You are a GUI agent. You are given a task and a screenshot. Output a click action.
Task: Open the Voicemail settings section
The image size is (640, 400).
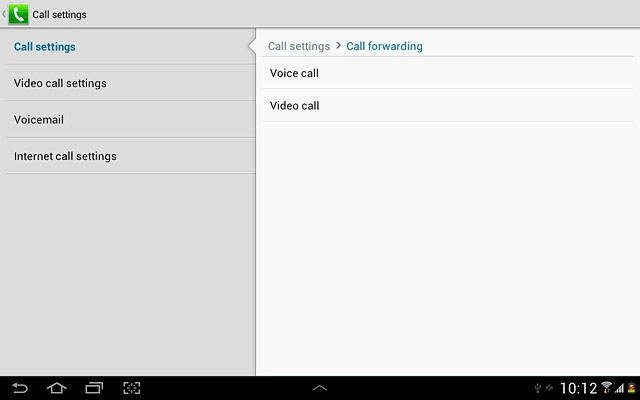pos(39,120)
